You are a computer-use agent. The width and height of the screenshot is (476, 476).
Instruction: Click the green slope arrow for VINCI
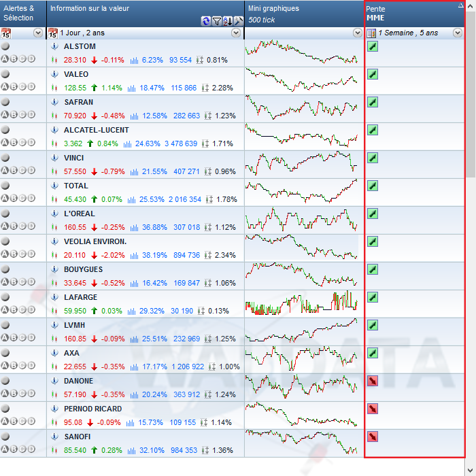coord(373,158)
